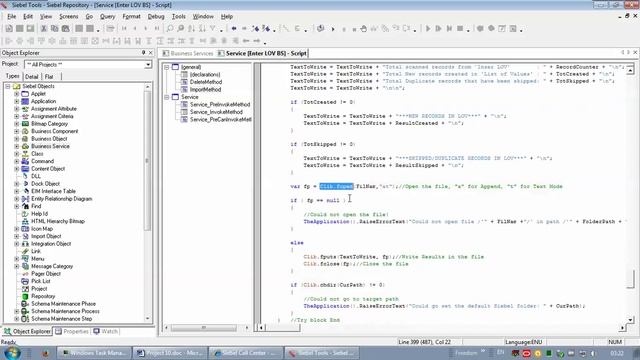Click the sort ascending toolbar icon
This screenshot has width=640, height=360.
[191, 29]
